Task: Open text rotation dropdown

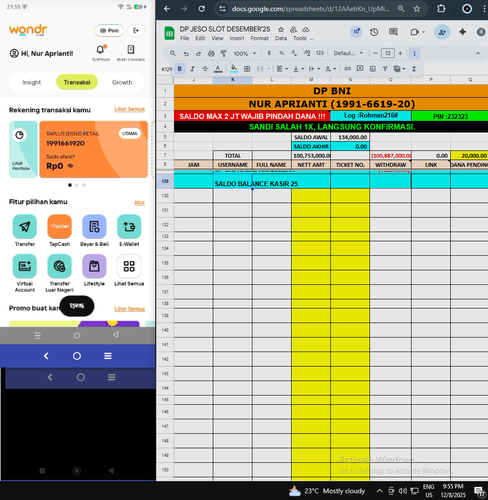Action: click(x=330, y=69)
